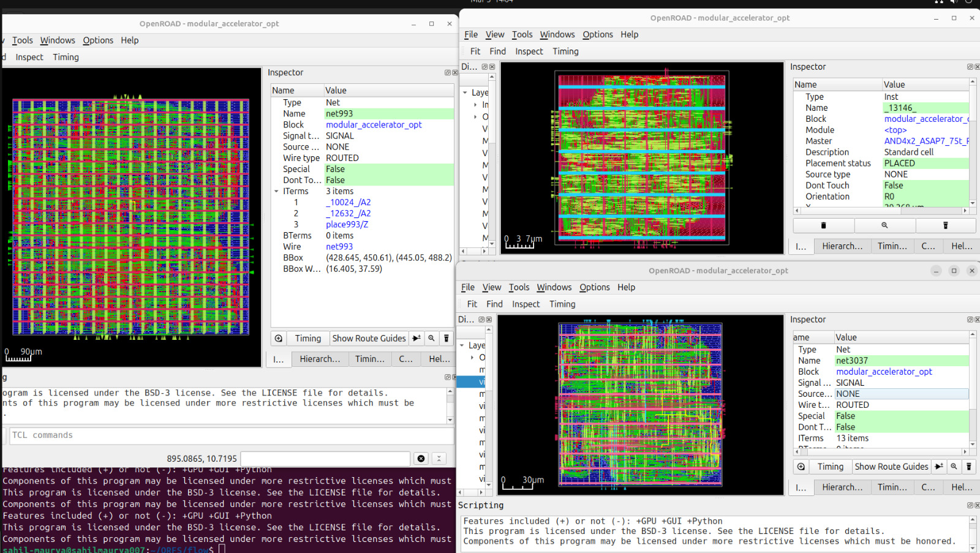
Task: Collapse the Layers tree beside the 30µm layout
Action: coord(462,346)
